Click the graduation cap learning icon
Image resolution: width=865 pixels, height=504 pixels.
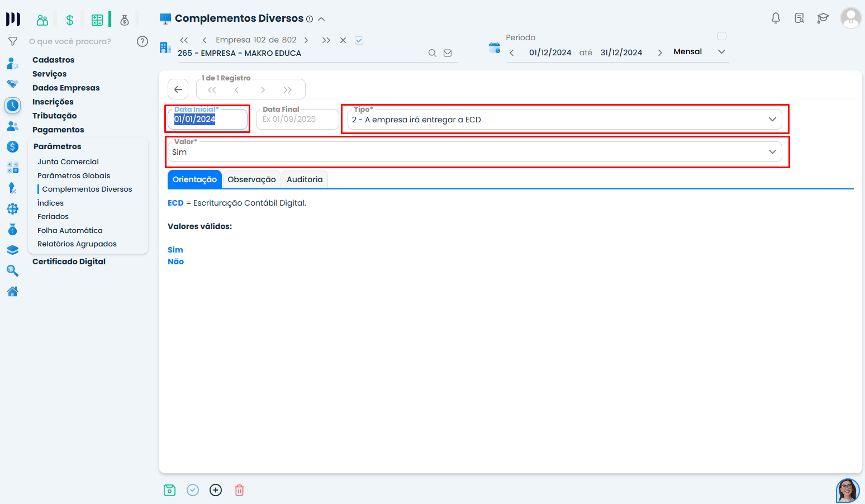pyautogui.click(x=823, y=17)
